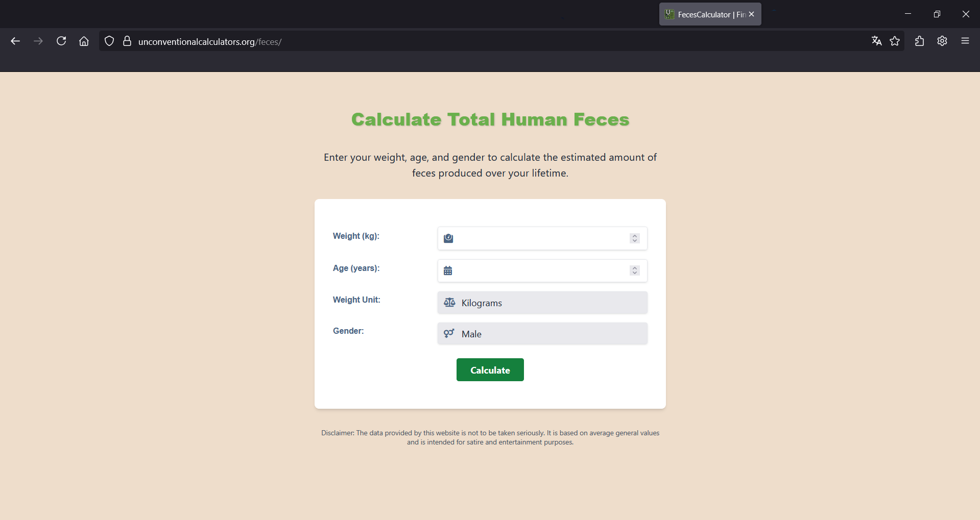
Task: Show tracking protection shield info
Action: 109,41
